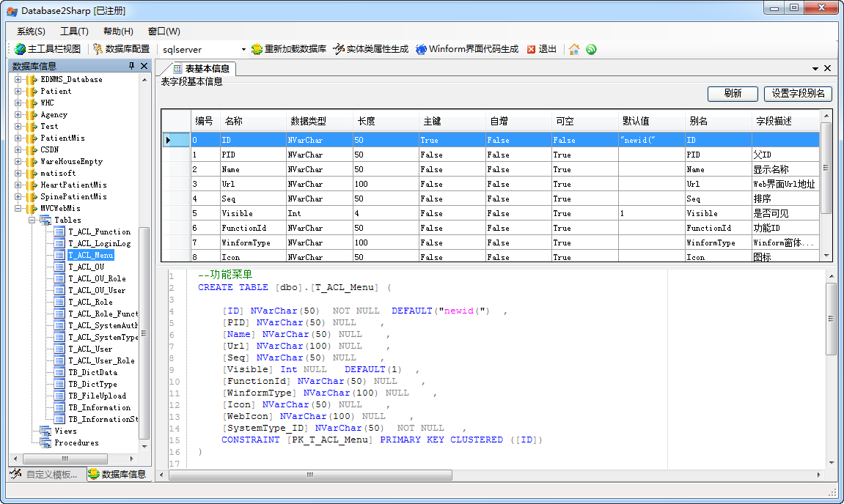
Task: Expand the WHC database node
Action: [18, 103]
